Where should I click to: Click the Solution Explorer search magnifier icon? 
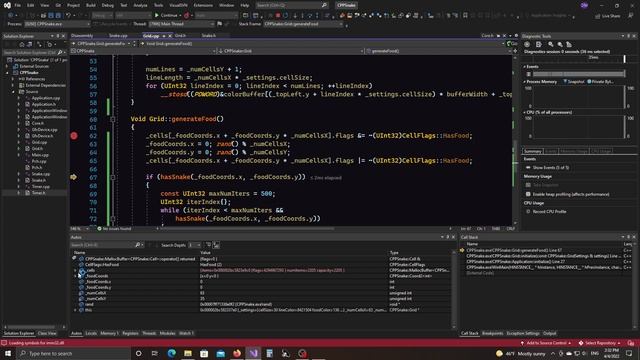tap(60, 52)
